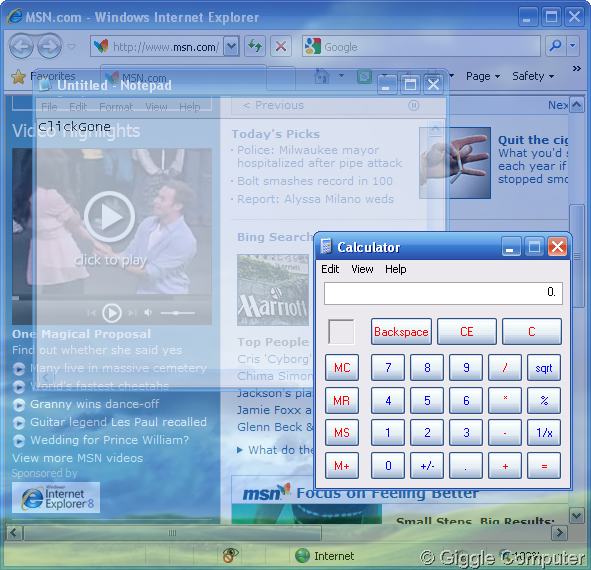Run search with the magnifier icon
591x570 pixels.
pos(555,46)
